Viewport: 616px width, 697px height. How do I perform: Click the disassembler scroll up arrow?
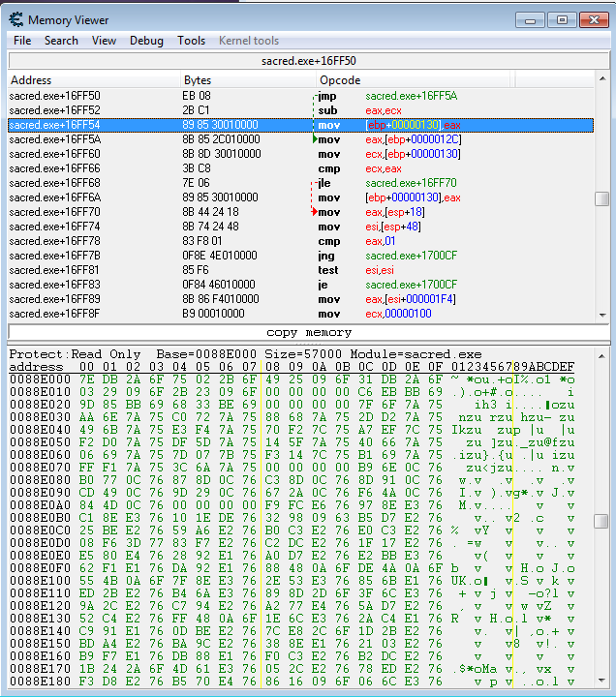pyautogui.click(x=601, y=79)
